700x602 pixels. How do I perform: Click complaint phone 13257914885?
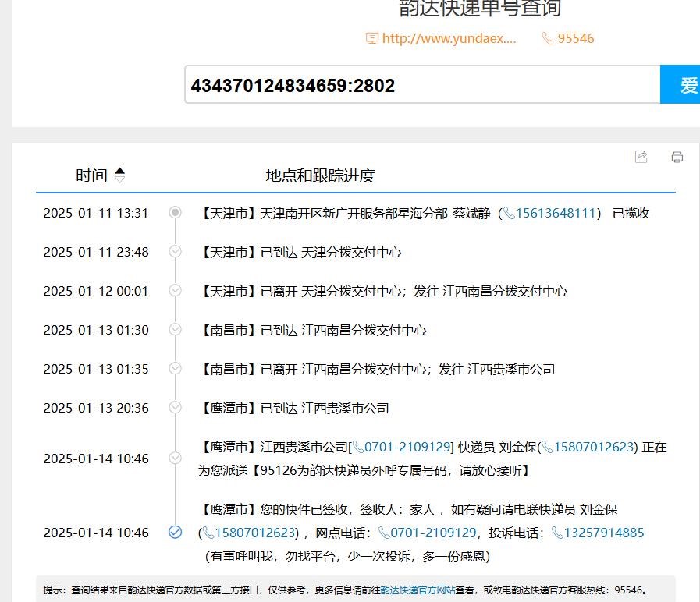(x=604, y=533)
